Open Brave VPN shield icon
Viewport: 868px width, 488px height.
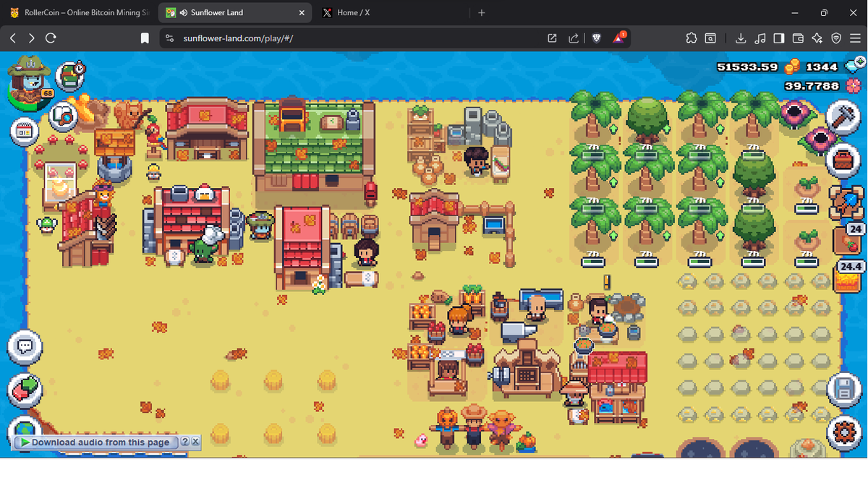pyautogui.click(x=836, y=38)
